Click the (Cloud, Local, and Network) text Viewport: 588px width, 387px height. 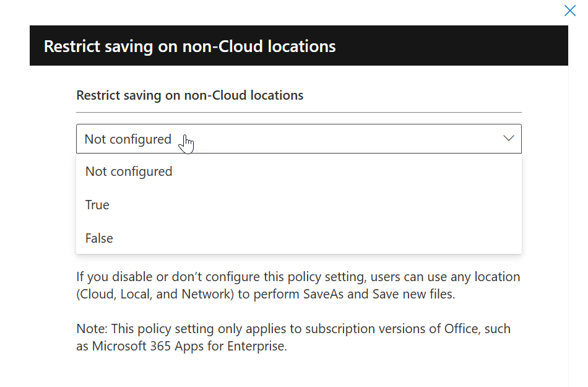coord(155,294)
